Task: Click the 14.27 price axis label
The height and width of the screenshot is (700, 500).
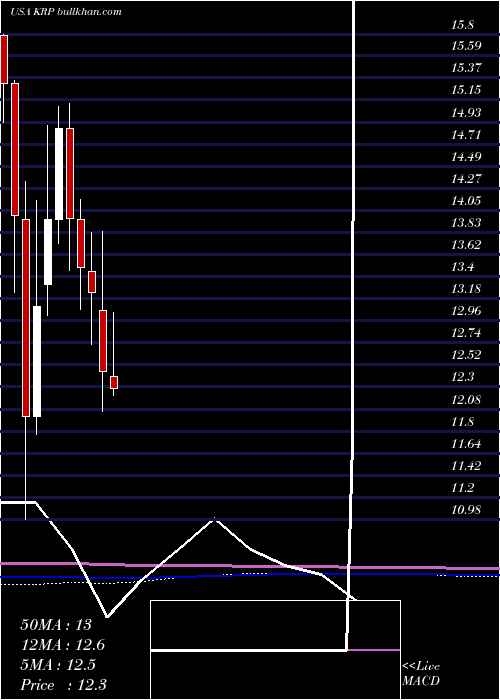Action: pos(466,178)
